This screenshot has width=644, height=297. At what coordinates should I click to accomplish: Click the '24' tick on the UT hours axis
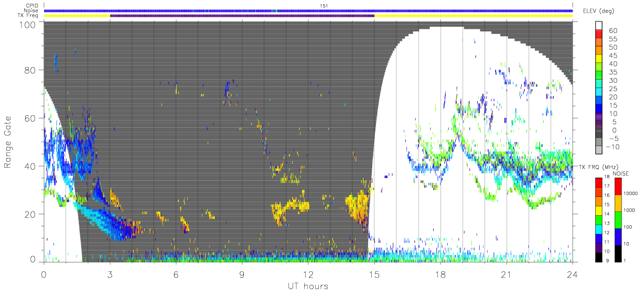click(x=572, y=274)
